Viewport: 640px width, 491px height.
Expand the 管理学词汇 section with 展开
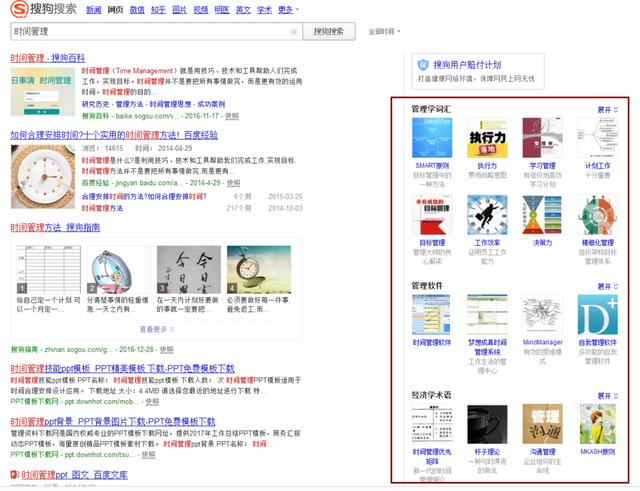coord(607,108)
